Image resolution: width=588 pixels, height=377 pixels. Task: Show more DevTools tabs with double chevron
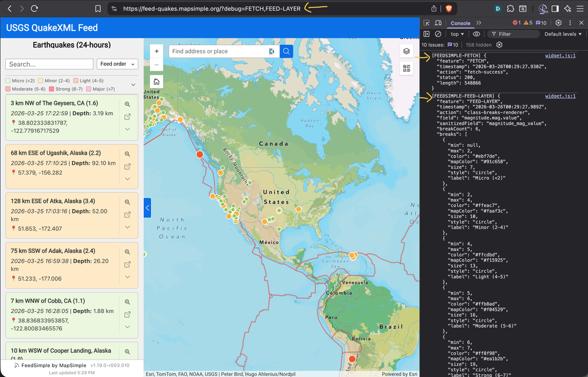(479, 23)
